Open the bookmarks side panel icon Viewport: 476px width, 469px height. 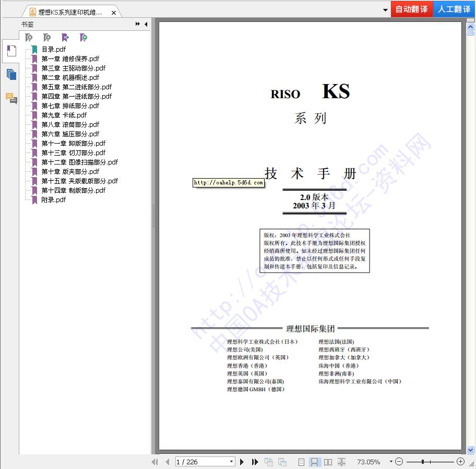click(x=11, y=51)
